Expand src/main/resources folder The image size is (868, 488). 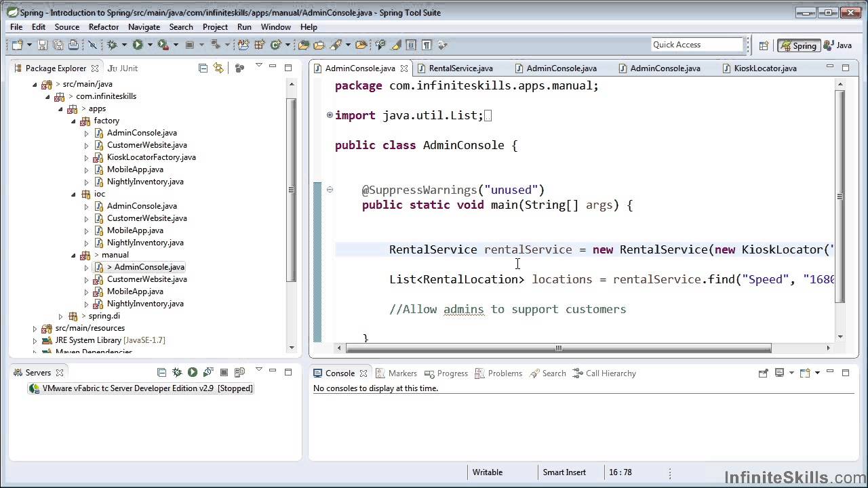(35, 328)
